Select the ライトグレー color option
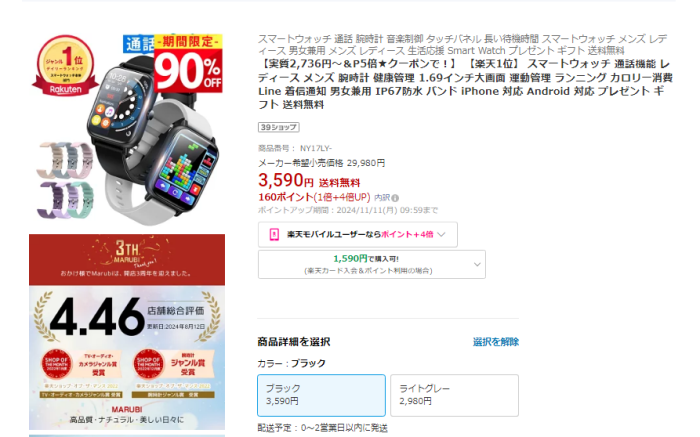The width and height of the screenshot is (700, 437). pos(454,395)
